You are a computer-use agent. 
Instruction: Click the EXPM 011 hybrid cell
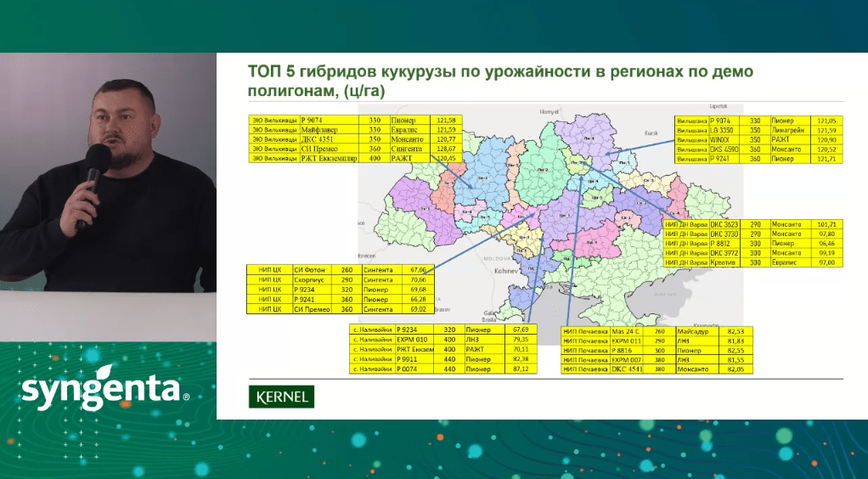click(627, 341)
